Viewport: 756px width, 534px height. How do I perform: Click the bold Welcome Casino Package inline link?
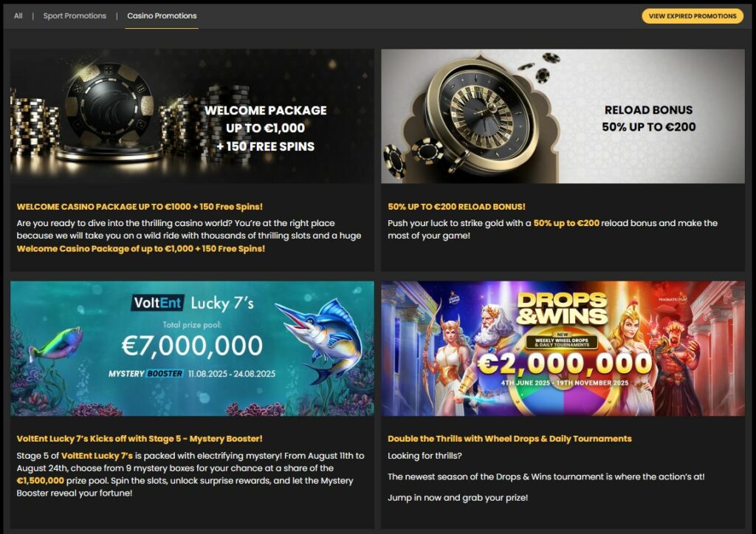pos(141,248)
